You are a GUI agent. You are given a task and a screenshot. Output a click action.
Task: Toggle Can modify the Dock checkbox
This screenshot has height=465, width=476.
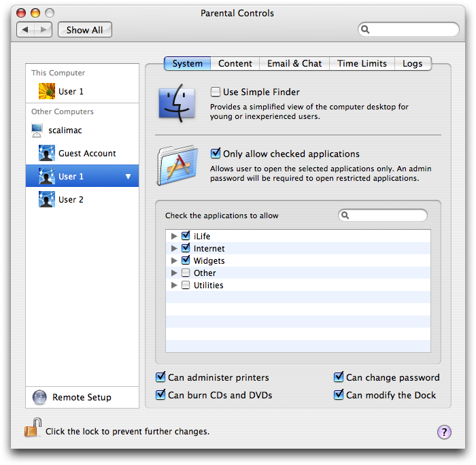point(339,394)
